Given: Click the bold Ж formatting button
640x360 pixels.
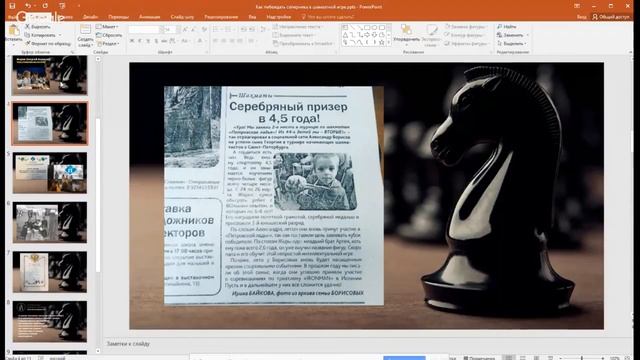Looking at the screenshot, I should [132, 41].
